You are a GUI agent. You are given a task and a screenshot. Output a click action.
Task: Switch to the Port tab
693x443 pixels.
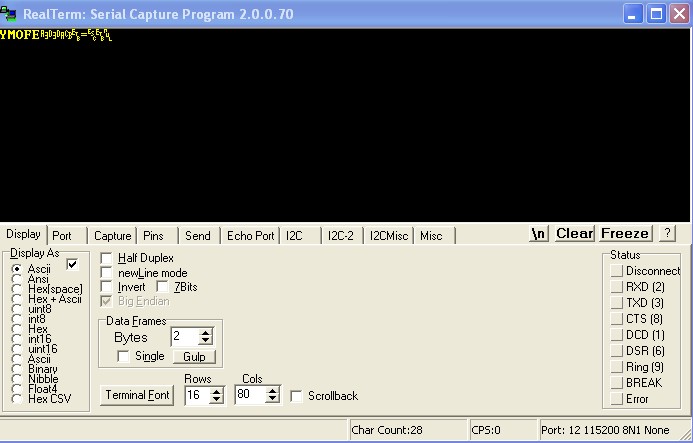tap(65, 236)
